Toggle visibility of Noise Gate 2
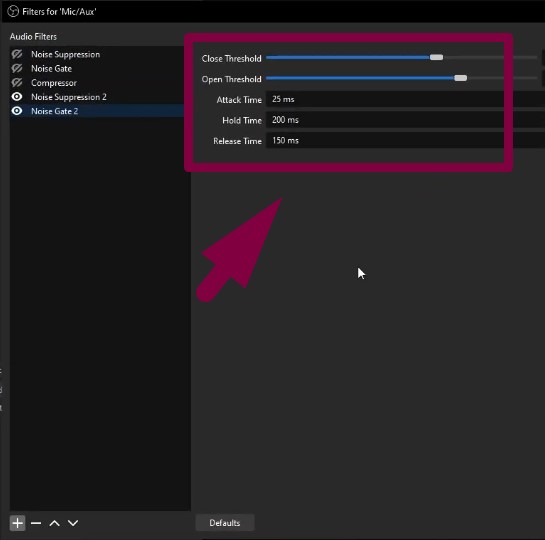Image resolution: width=545 pixels, height=540 pixels. pyautogui.click(x=17, y=111)
